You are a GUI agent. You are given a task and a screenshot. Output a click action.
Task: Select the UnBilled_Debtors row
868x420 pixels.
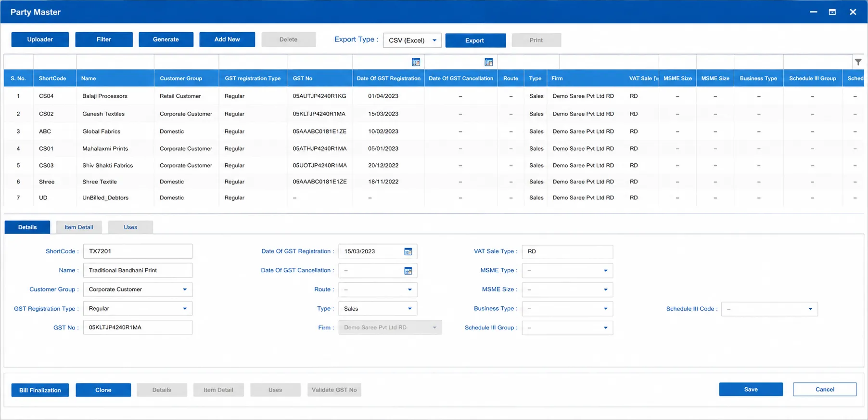tap(434, 198)
